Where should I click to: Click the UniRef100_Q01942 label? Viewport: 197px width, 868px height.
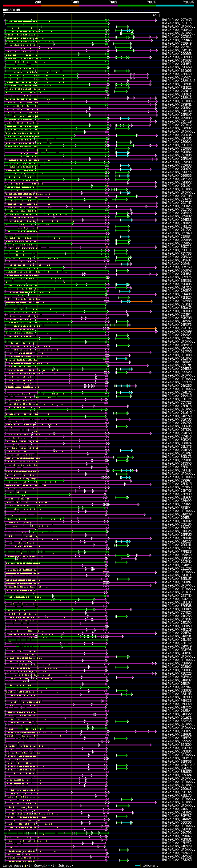click(177, 47)
